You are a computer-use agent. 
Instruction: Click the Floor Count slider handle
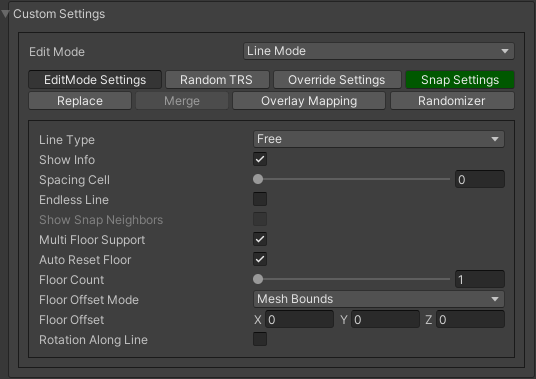[x=258, y=279]
